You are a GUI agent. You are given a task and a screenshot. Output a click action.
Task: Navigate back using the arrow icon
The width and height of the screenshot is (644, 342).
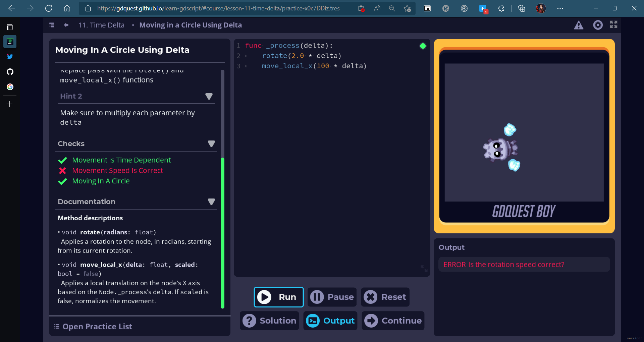[66, 25]
